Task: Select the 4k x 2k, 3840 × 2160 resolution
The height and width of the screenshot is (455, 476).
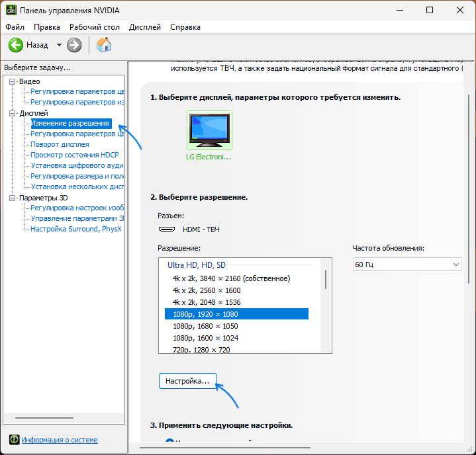Action: pos(231,278)
